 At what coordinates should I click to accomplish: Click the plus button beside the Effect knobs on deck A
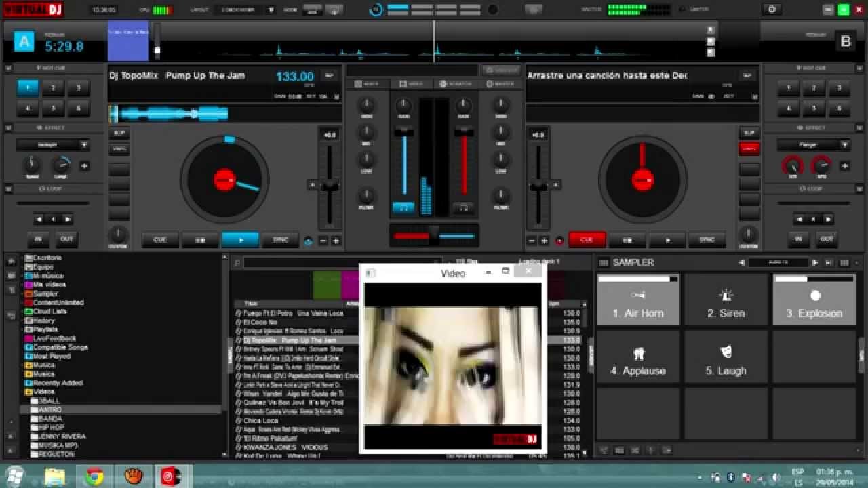(85, 165)
